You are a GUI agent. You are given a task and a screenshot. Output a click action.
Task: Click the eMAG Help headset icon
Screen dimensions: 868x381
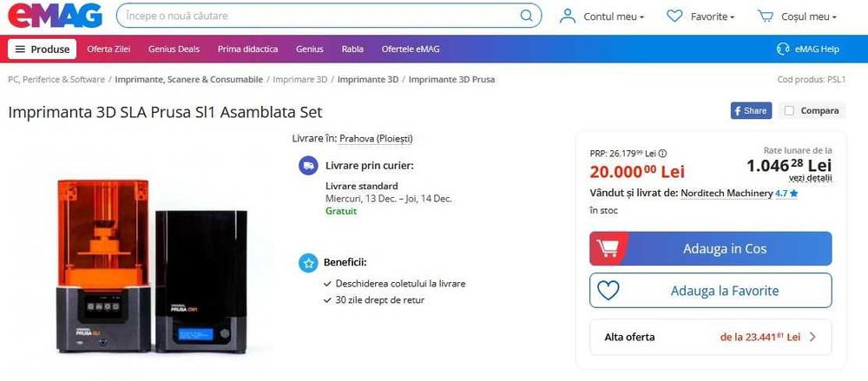pos(783,49)
